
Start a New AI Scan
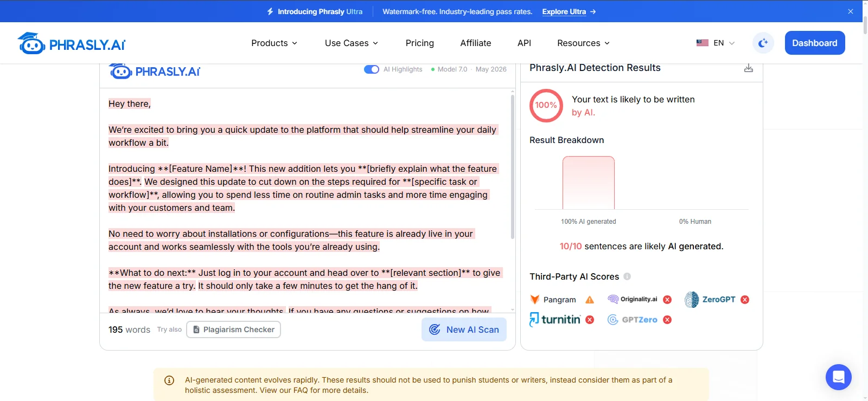[464, 329]
